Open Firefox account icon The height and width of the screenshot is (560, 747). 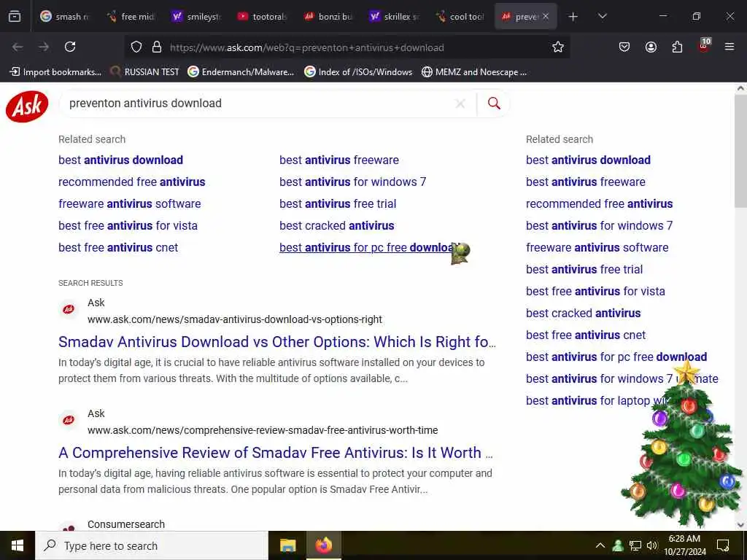click(651, 47)
